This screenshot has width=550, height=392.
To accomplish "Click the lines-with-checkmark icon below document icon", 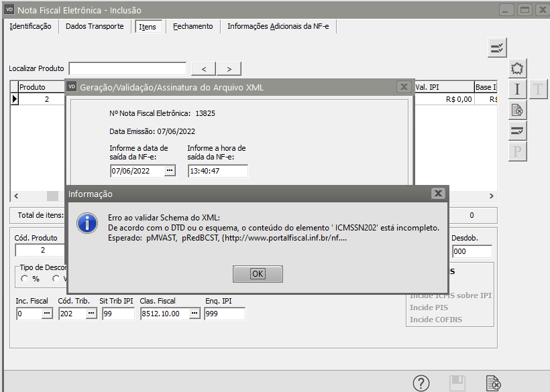I will 517,131.
